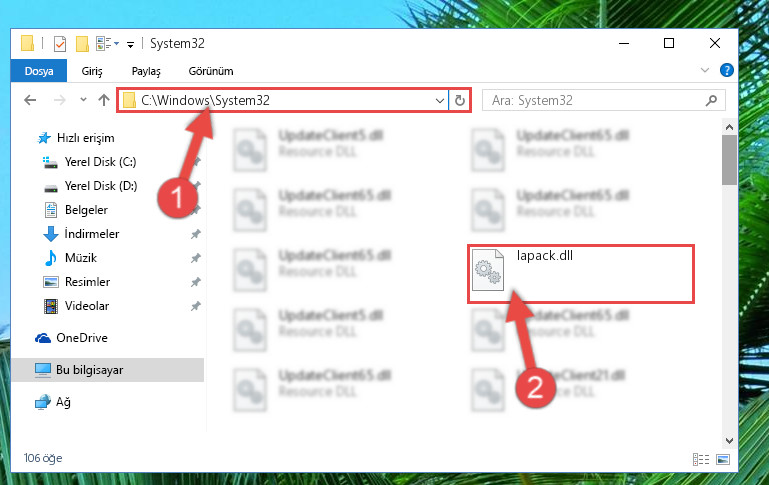Expand the ribbon with the chevron
Viewport: 769px width, 485px height.
705,70
